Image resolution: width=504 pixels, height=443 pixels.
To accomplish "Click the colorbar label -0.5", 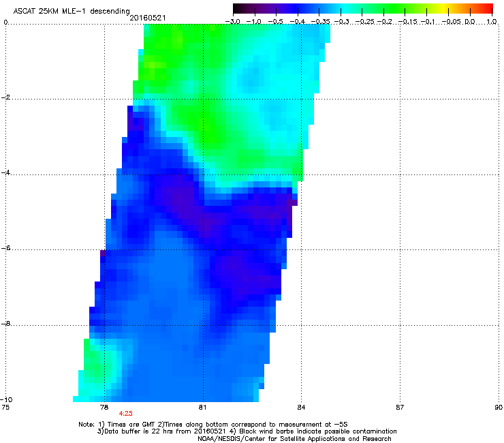I will pyautogui.click(x=275, y=22).
